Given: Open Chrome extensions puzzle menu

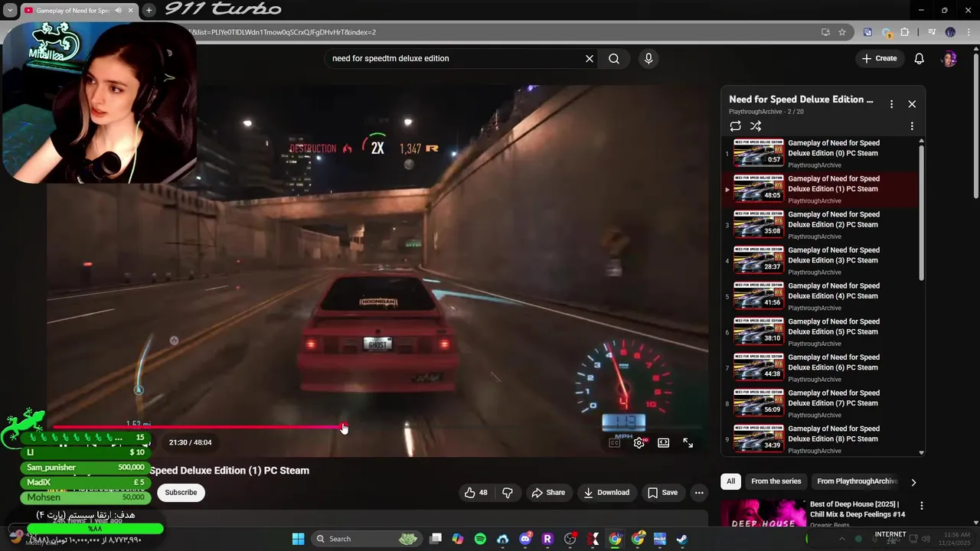Looking at the screenshot, I should tap(905, 32).
